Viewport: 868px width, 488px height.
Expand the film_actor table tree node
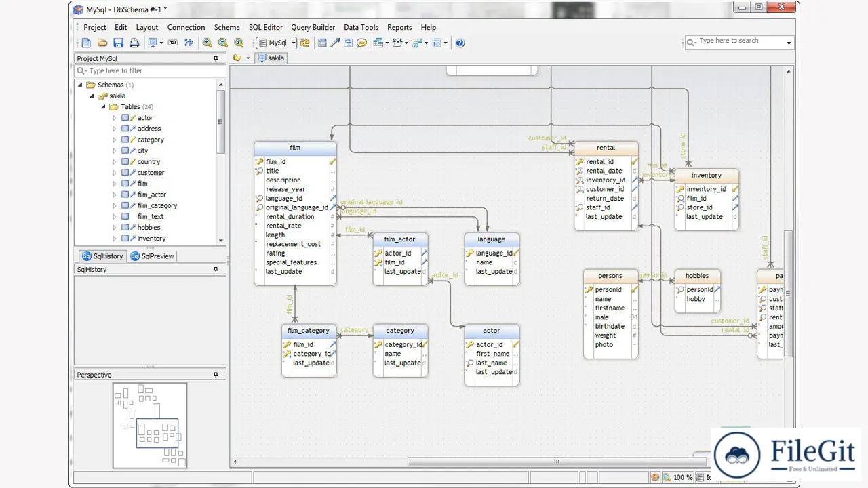115,195
